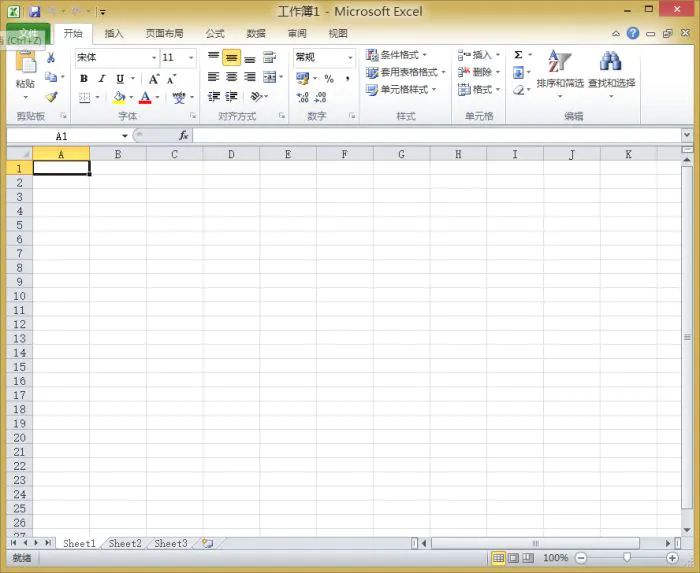700x573 pixels.
Task: Click merge and center icon
Action: (270, 77)
